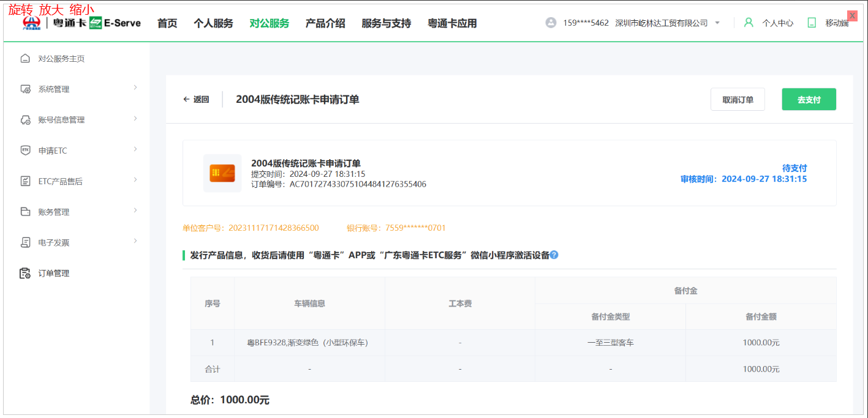
Task: Go to 粤通卡应用 in top navigation
Action: point(452,23)
